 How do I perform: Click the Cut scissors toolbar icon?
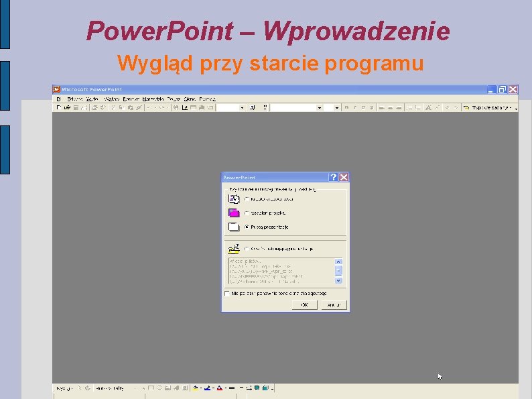[x=113, y=108]
